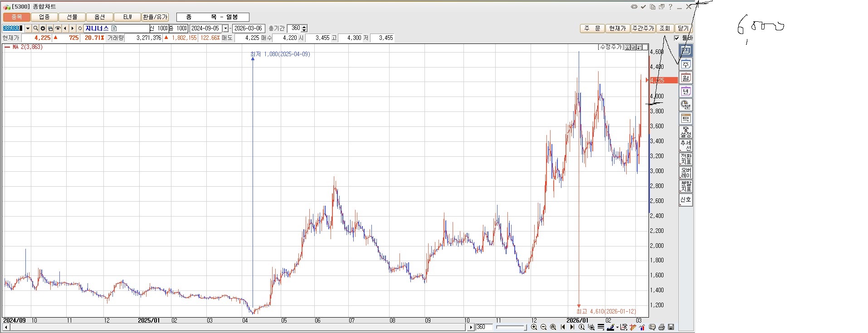Toggle the eye watch icon near stock code
The height and width of the screenshot is (333, 868).
tap(58, 28)
